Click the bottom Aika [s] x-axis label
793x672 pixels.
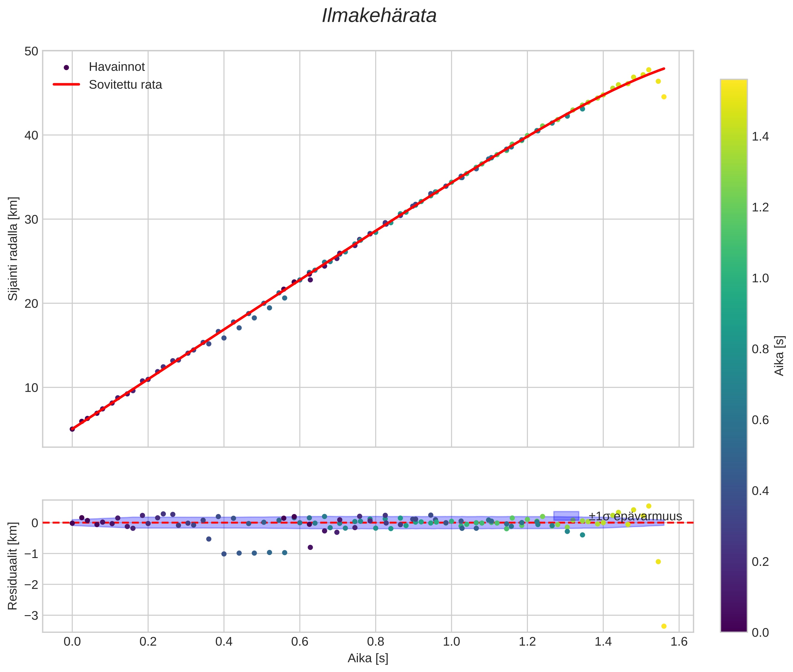pyautogui.click(x=367, y=658)
